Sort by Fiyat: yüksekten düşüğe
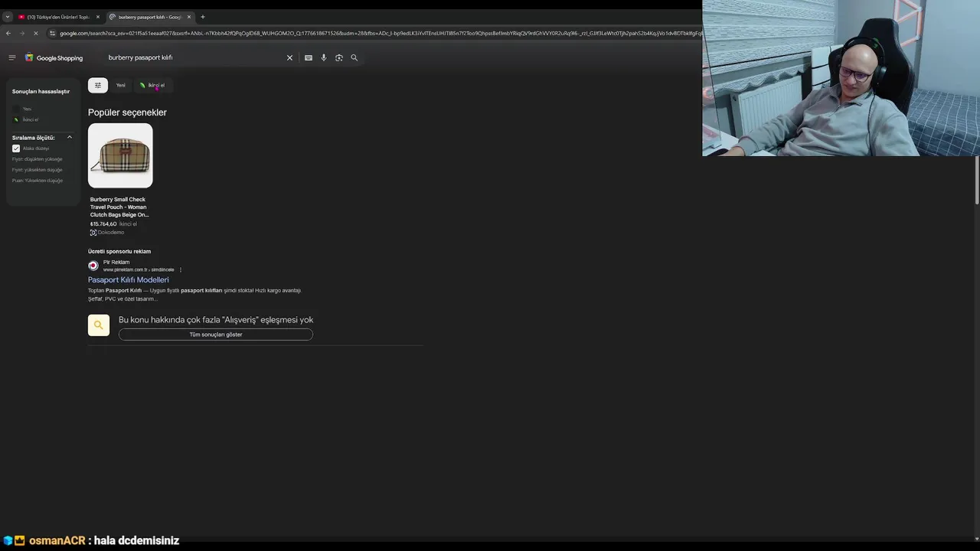The image size is (980, 551). tap(38, 170)
